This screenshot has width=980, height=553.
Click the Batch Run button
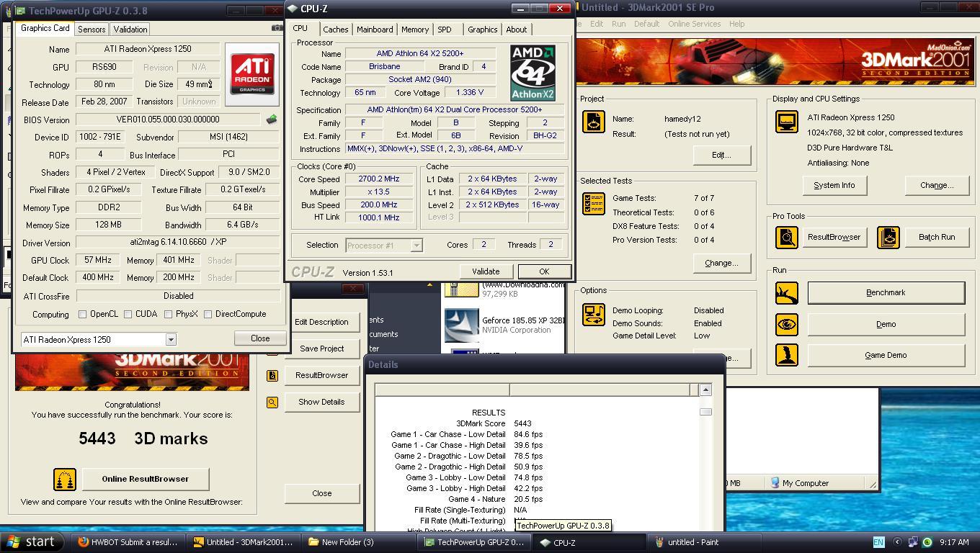[936, 237]
